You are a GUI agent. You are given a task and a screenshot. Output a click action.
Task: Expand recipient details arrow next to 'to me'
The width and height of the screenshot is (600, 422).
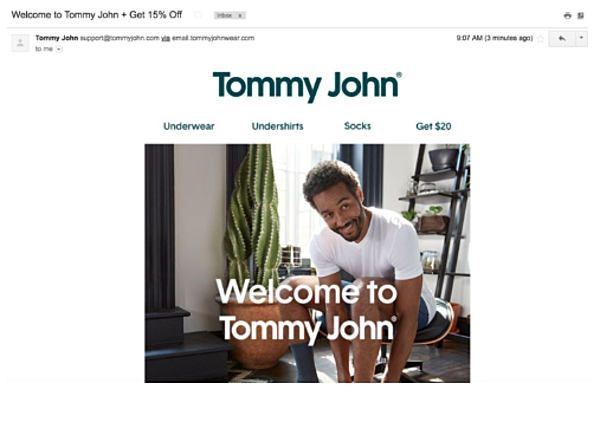[59, 49]
